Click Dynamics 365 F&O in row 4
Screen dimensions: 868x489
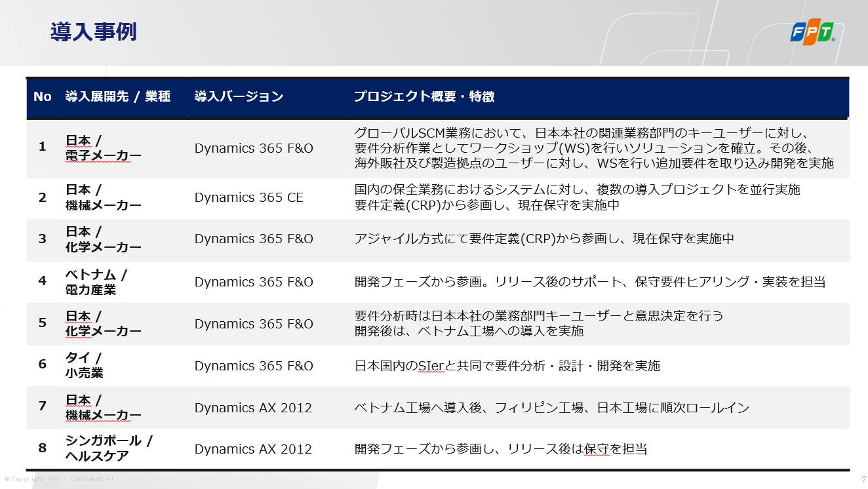(x=254, y=282)
